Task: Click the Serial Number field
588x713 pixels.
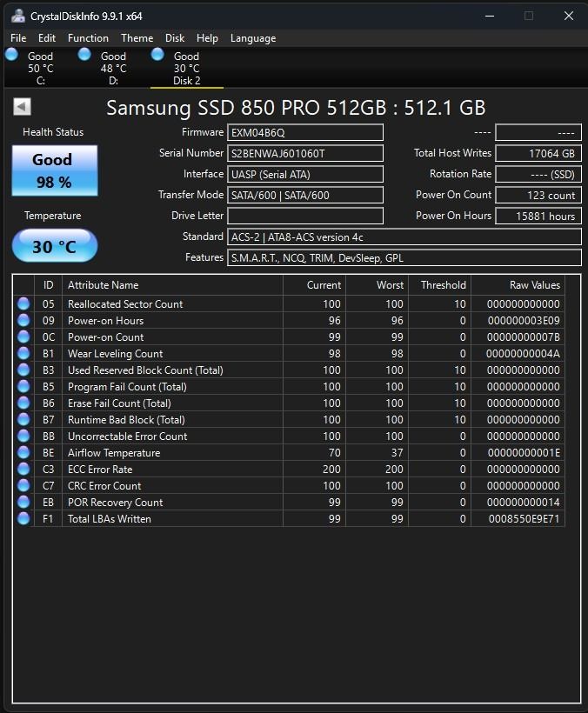Action: (x=305, y=153)
